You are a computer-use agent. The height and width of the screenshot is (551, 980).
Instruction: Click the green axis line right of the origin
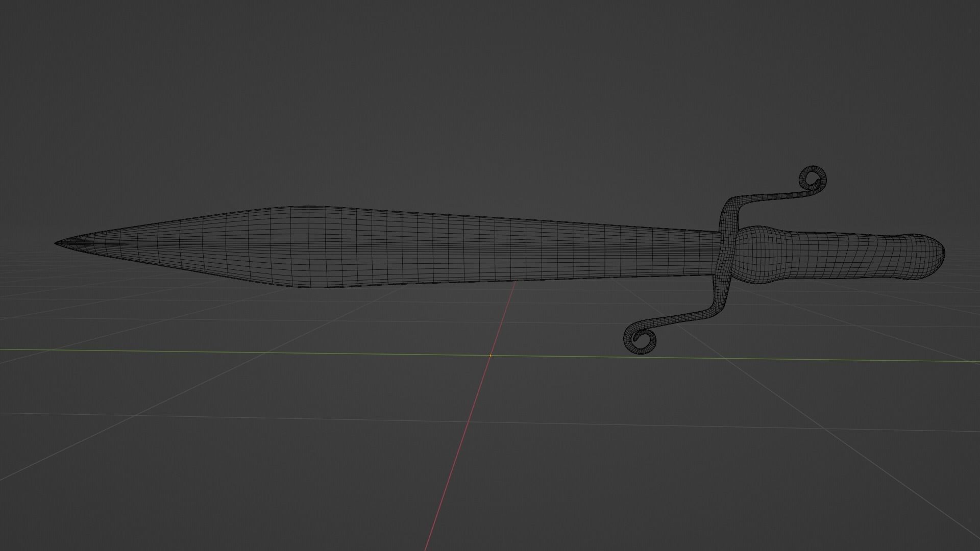(766, 359)
